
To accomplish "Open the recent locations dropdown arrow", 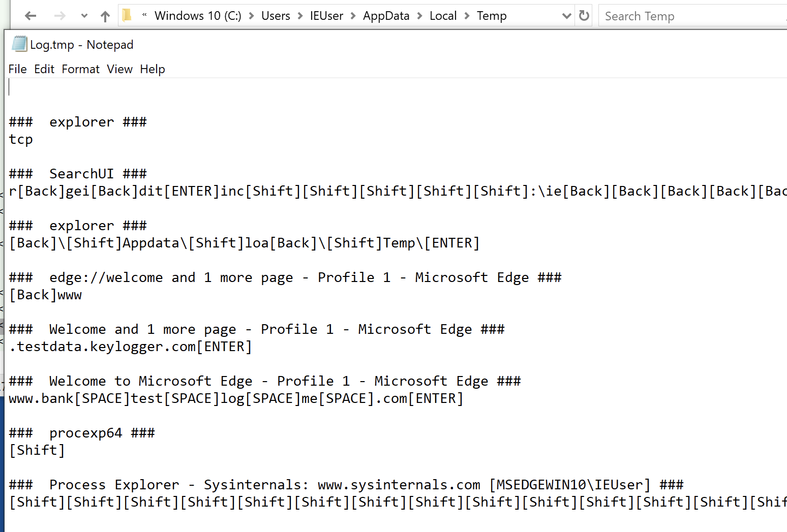I will 84,16.
